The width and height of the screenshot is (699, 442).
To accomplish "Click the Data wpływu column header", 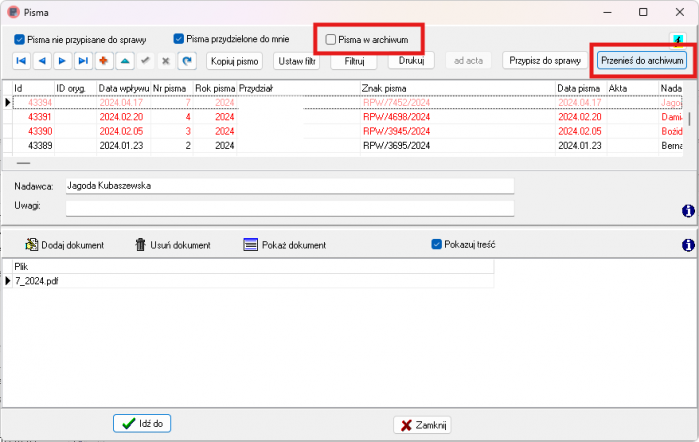I will pos(123,88).
